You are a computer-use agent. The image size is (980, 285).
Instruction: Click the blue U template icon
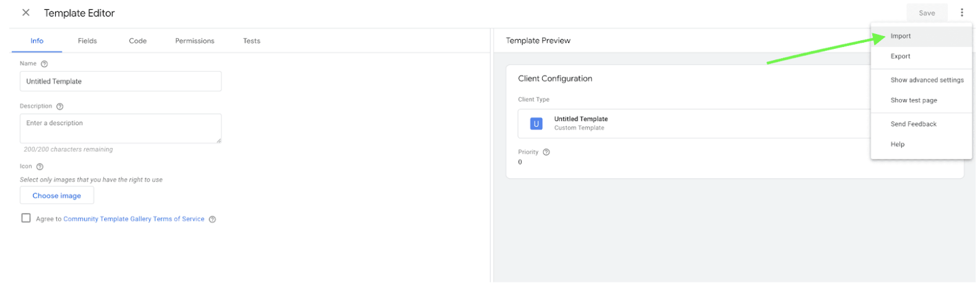pyautogui.click(x=536, y=124)
